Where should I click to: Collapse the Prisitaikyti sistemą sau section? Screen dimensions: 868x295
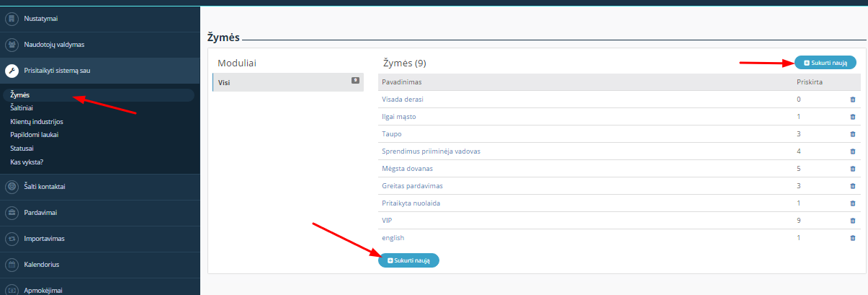(x=100, y=71)
